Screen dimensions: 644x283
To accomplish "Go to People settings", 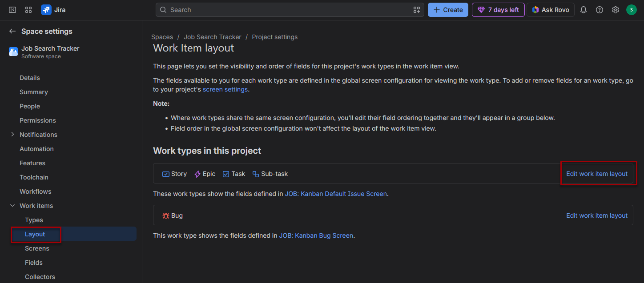I will pyautogui.click(x=30, y=106).
